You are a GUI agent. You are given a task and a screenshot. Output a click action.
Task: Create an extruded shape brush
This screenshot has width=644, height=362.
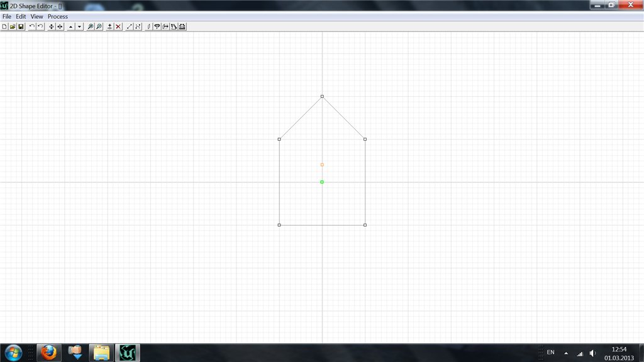(x=165, y=26)
